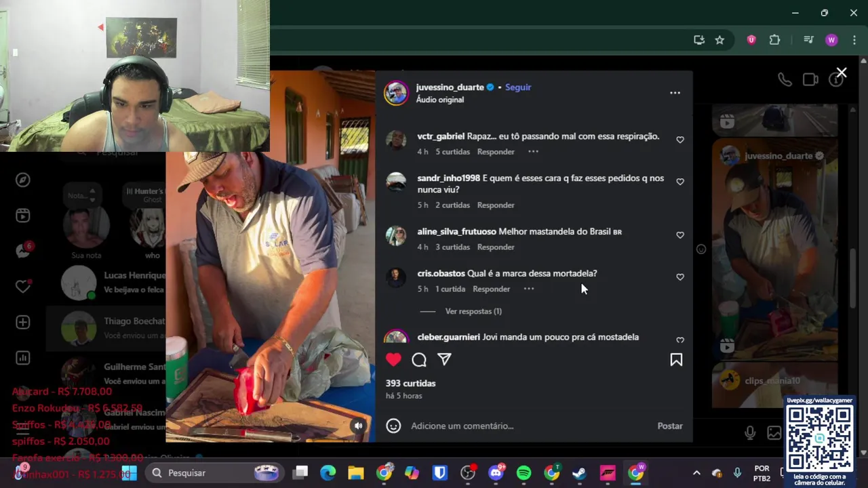Open the Instagram Explore compass icon
This screenshot has width=868, height=488.
coord(23,180)
